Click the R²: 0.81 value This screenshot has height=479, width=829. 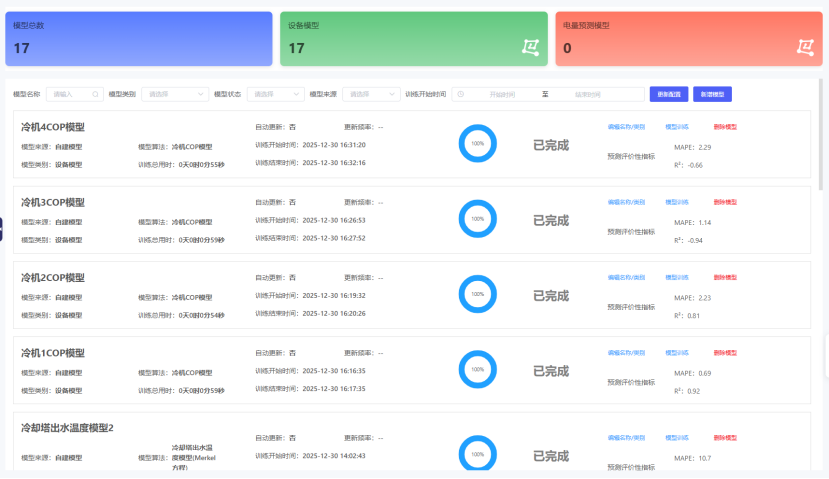(687, 316)
